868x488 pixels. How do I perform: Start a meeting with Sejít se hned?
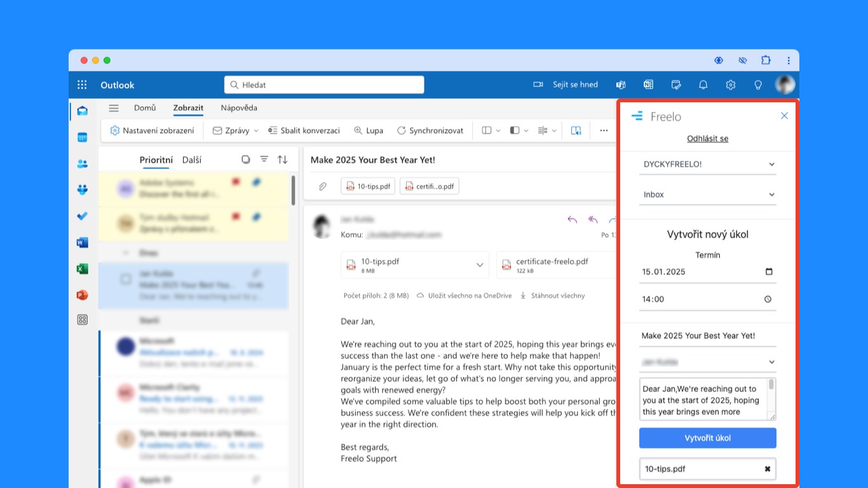click(x=566, y=85)
